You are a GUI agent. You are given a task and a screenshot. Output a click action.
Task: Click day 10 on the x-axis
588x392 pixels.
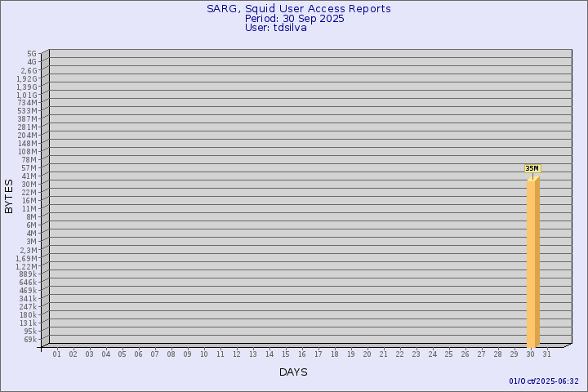pos(204,354)
